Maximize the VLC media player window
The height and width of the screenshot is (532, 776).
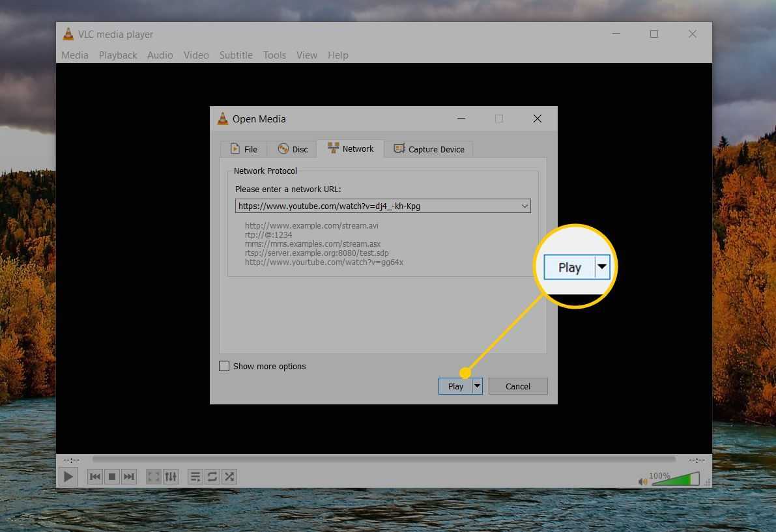coord(654,34)
